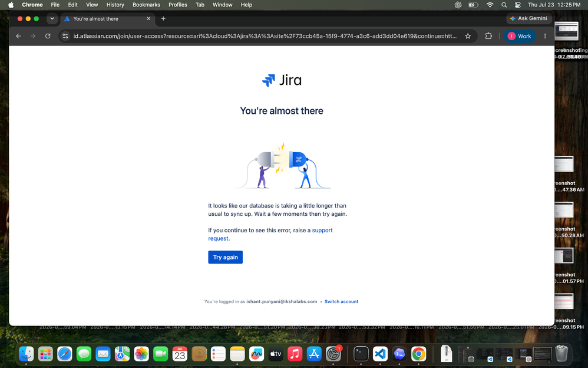Open the Chrome extensions puzzle icon
588x368 pixels.
pos(488,36)
